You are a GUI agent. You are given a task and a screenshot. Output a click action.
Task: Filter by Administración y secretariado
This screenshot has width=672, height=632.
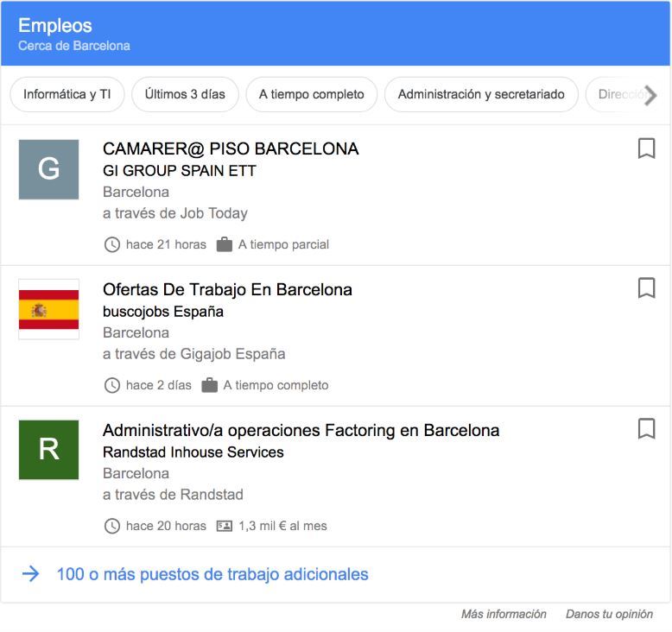pyautogui.click(x=481, y=94)
